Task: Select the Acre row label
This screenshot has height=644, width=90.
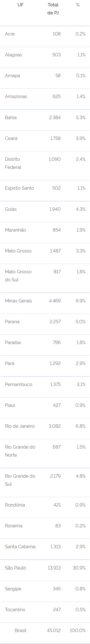Action: pos(10,34)
